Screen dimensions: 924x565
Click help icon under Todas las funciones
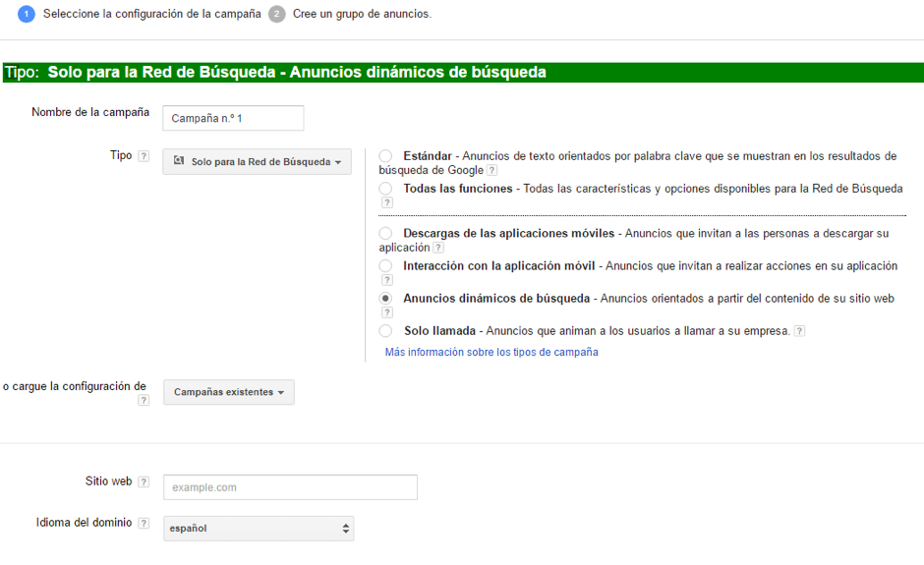click(x=387, y=202)
